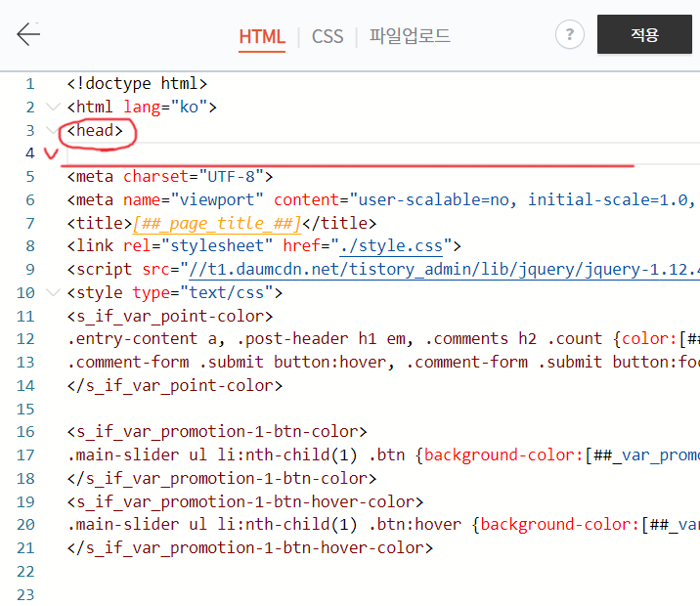Collapse the html tag fold on line 2

(53, 107)
